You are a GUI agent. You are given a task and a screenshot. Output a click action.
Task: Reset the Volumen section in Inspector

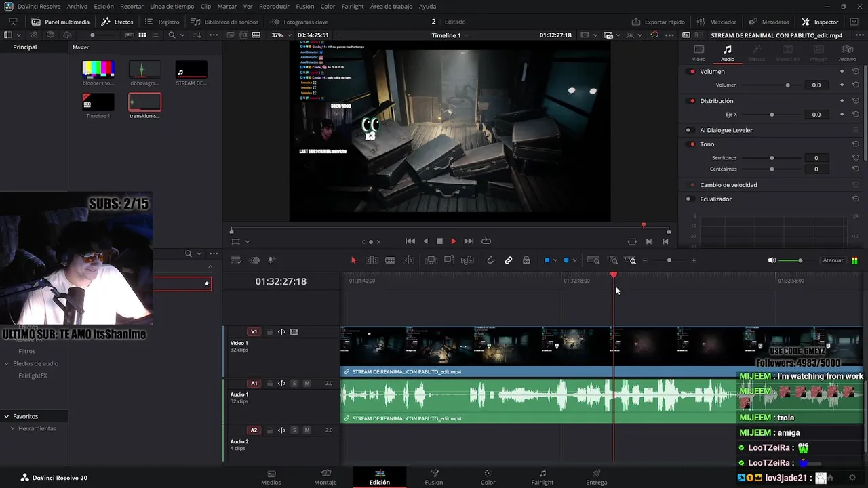coord(855,71)
